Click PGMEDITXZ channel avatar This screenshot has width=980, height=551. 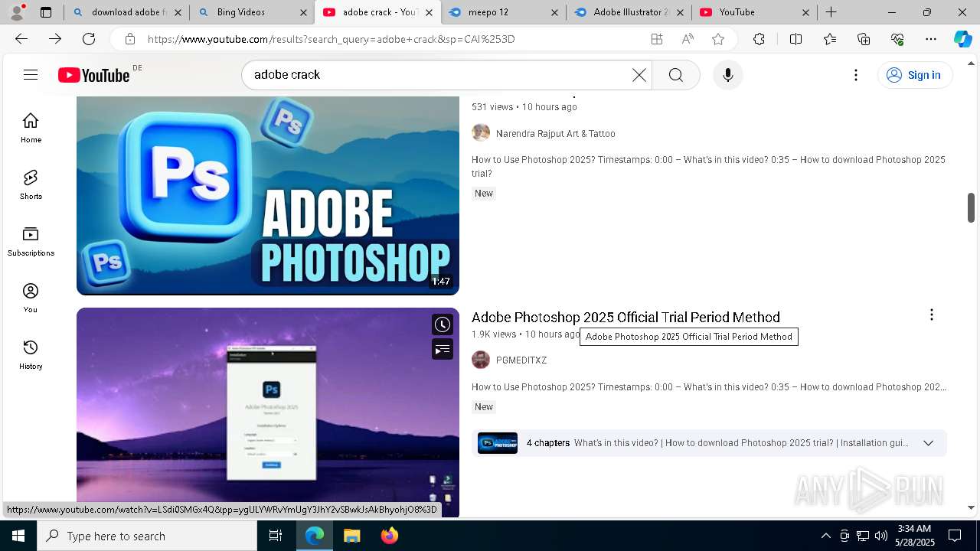click(481, 360)
